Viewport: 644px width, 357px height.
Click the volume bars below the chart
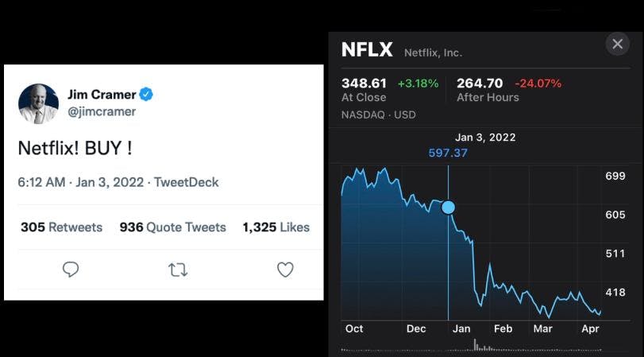pyautogui.click(x=478, y=345)
